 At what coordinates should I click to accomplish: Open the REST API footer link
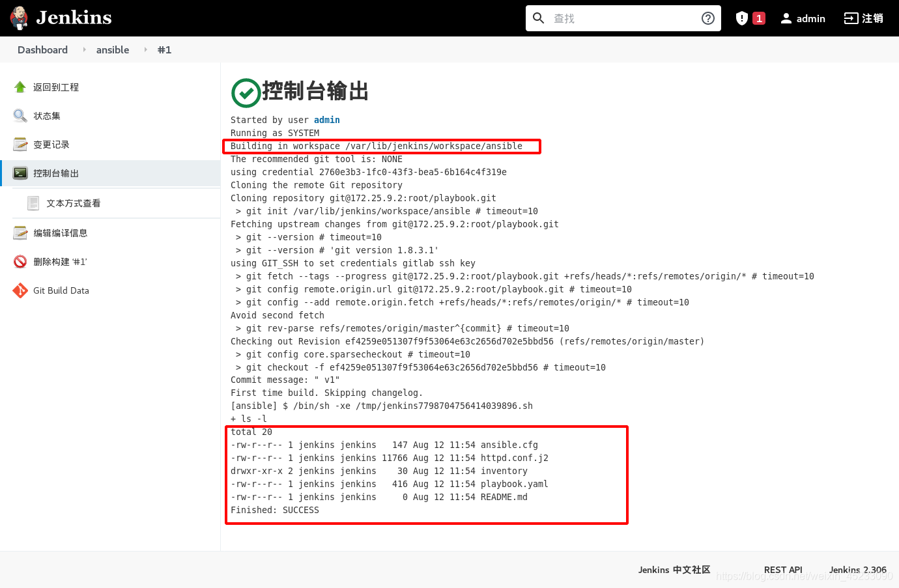[x=783, y=570]
